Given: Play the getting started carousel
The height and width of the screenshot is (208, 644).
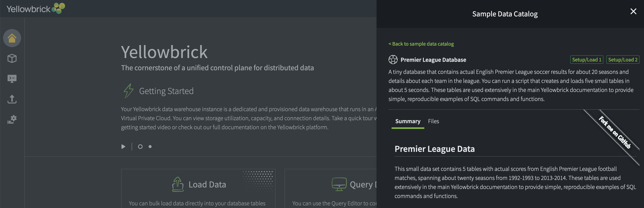Looking at the screenshot, I should click(123, 147).
